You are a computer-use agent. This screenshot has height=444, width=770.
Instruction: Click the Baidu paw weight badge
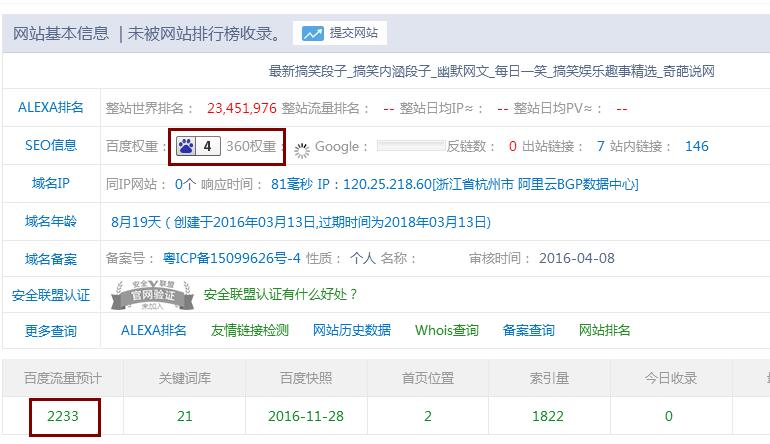point(198,146)
